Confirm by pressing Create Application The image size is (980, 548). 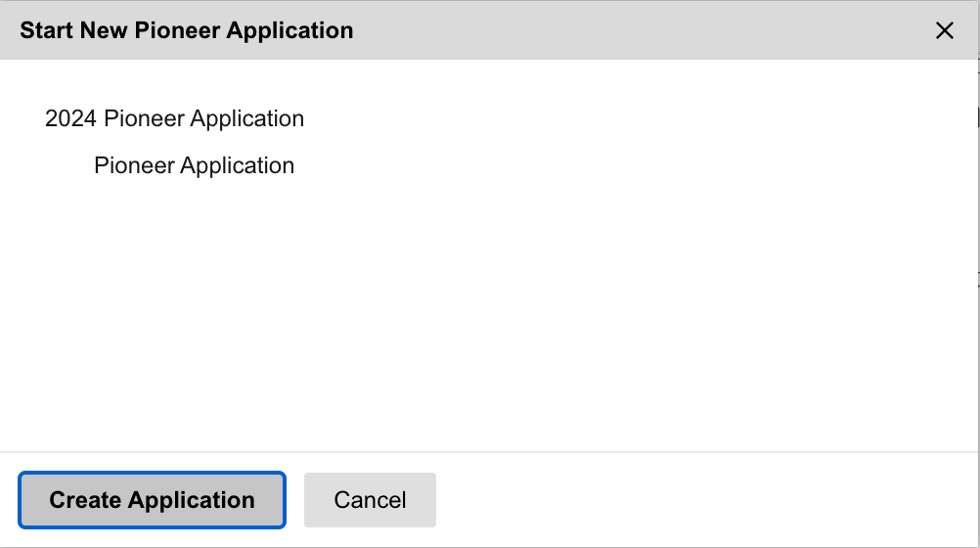(152, 500)
